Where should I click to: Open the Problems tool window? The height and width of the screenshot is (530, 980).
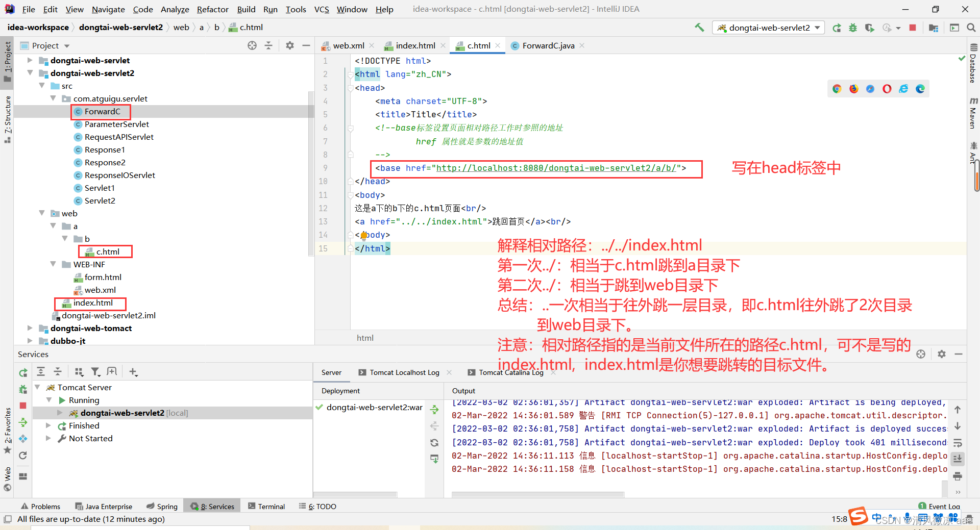click(41, 506)
